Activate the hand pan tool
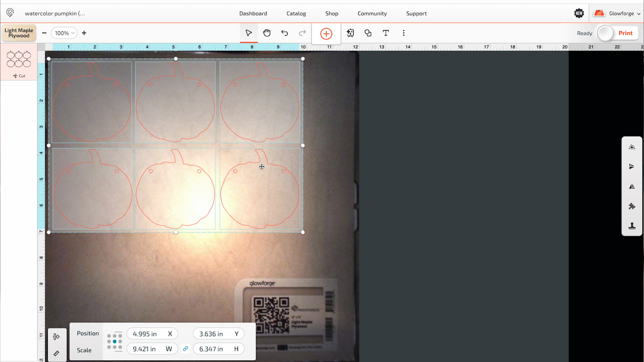Image resolution: width=644 pixels, height=362 pixels. [267, 33]
